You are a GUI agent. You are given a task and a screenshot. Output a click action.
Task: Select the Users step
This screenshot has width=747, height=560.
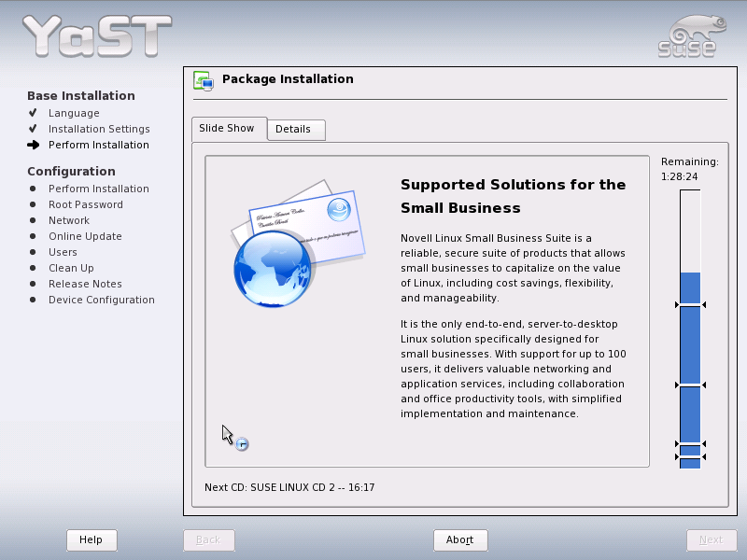point(63,252)
